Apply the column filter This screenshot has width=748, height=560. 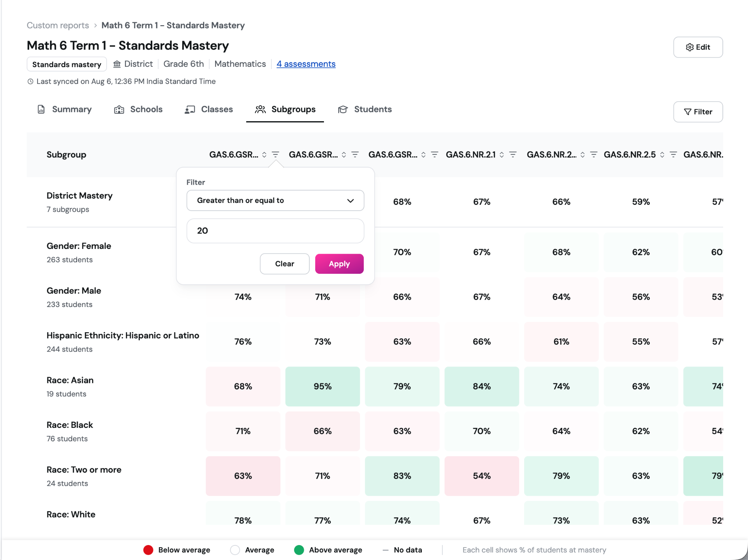(339, 264)
